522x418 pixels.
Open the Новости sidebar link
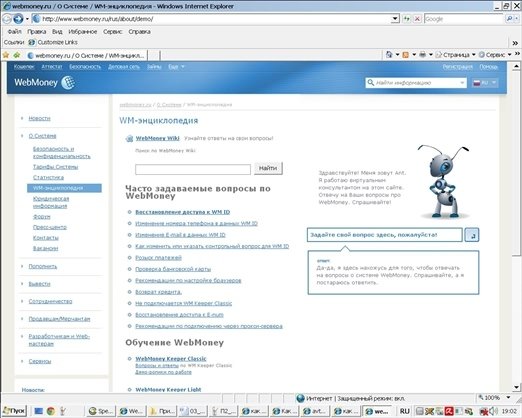39,118
